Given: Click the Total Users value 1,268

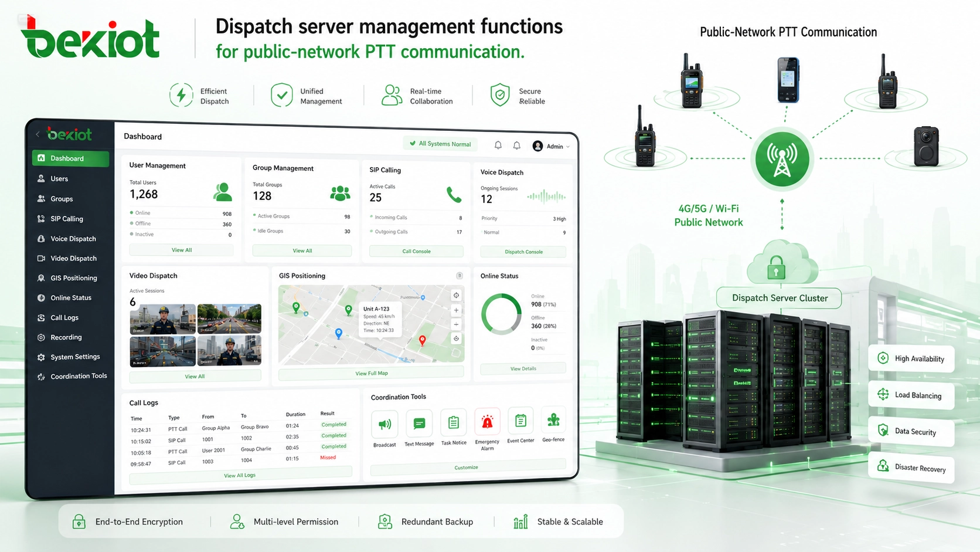Looking at the screenshot, I should pyautogui.click(x=144, y=194).
